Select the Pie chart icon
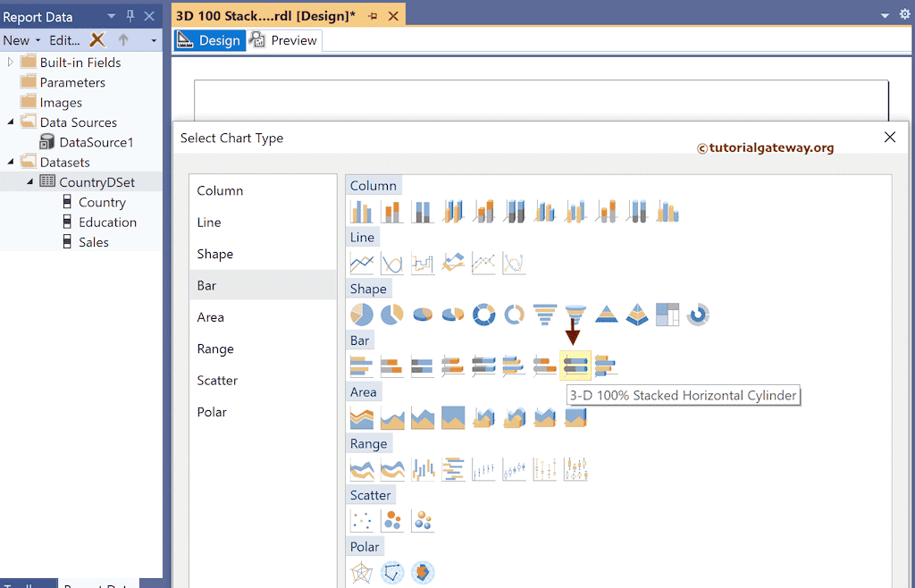Viewport: 915px width, 588px height. pyautogui.click(x=362, y=315)
